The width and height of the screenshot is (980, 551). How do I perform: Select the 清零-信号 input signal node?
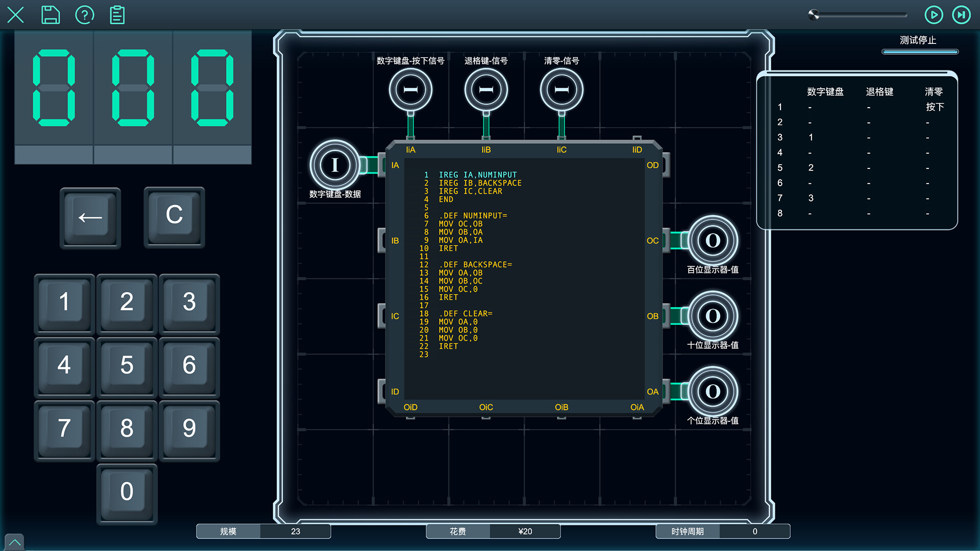point(561,89)
